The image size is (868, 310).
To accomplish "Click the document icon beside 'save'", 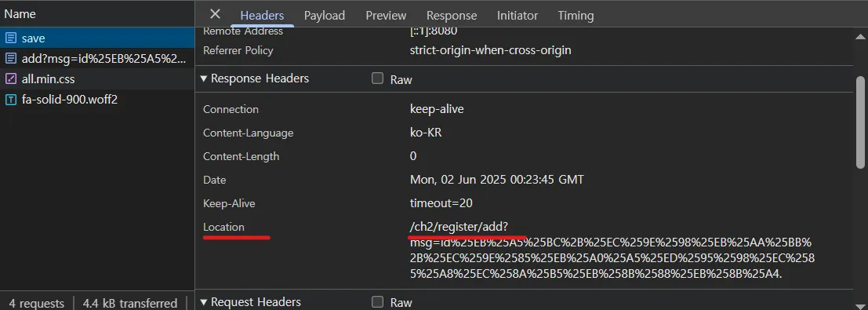I will click(10, 38).
